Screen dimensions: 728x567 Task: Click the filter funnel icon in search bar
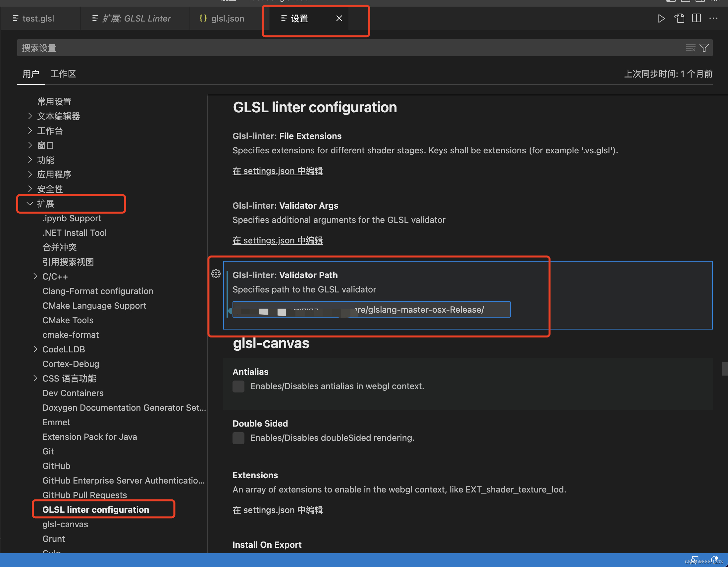point(704,48)
